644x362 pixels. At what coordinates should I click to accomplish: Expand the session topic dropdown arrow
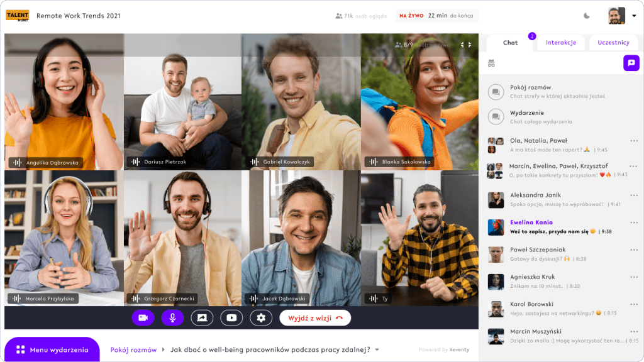(x=377, y=350)
